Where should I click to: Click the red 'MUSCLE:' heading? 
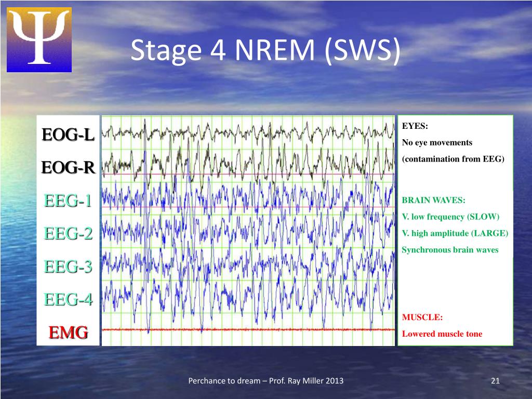[422, 317]
